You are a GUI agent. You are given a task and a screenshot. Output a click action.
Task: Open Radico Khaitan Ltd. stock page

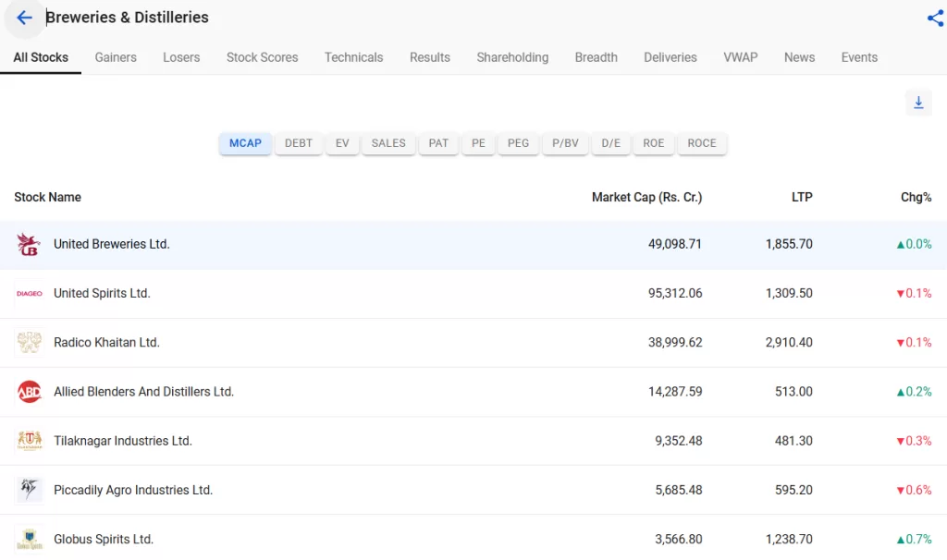coord(107,342)
